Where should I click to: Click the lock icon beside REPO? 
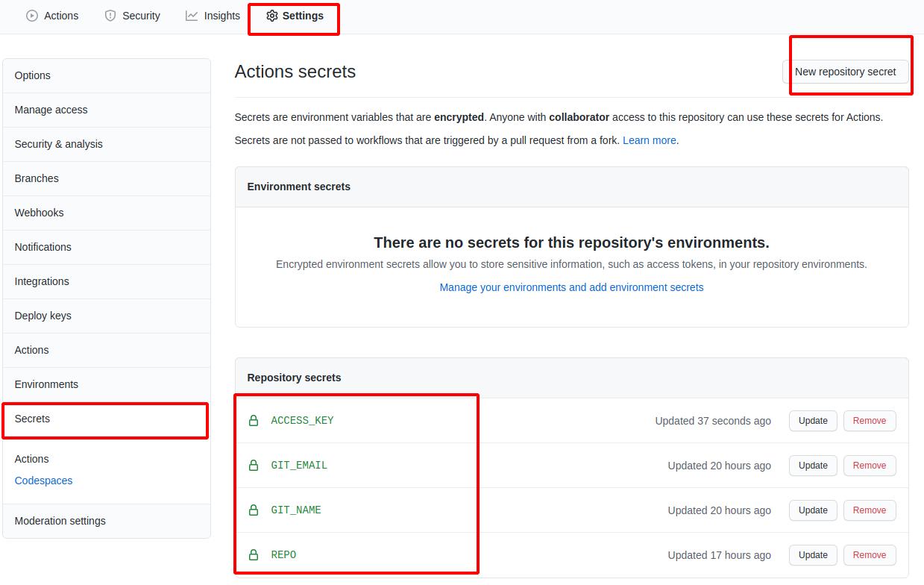(254, 555)
